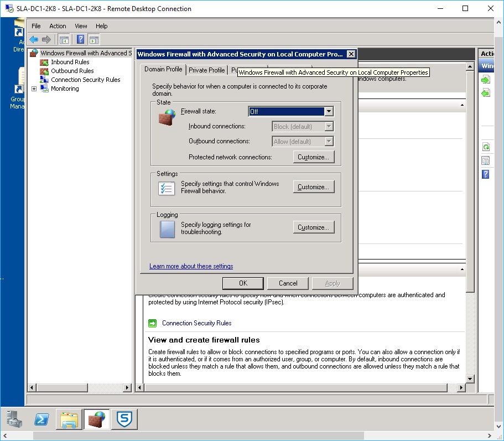Click Remote Desktop window scroll up arrow

498,22
